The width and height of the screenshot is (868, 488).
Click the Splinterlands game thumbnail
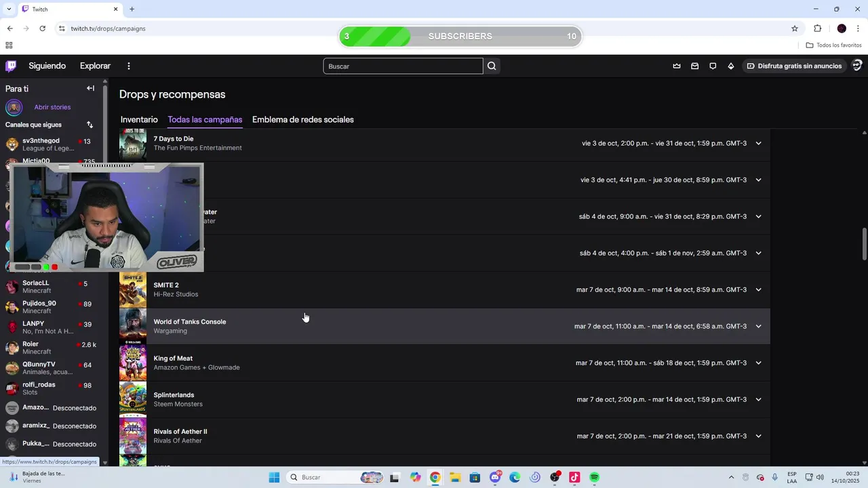(133, 400)
